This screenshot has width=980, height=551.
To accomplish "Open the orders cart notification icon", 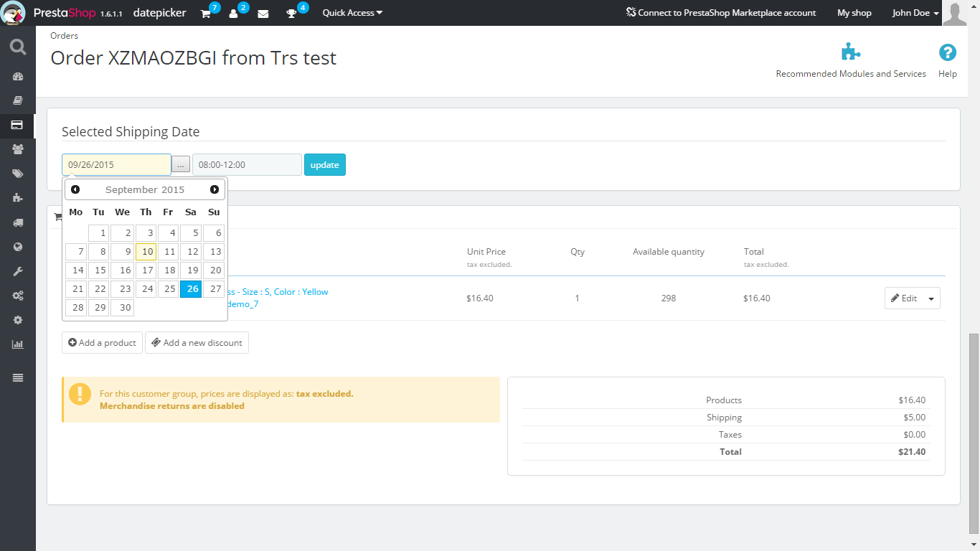I will click(206, 14).
